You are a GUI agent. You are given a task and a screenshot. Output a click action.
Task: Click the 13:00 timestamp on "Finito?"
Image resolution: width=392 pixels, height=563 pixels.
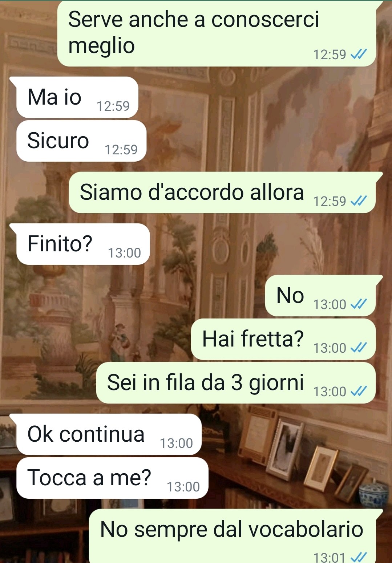pos(124,253)
